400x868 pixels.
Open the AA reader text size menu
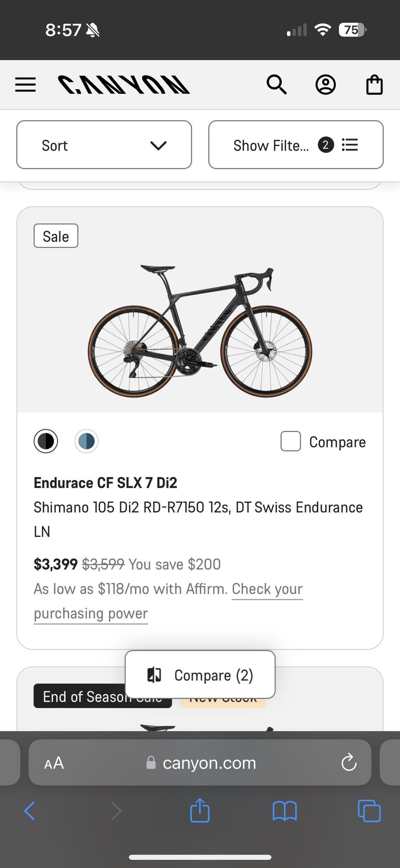pyautogui.click(x=54, y=763)
